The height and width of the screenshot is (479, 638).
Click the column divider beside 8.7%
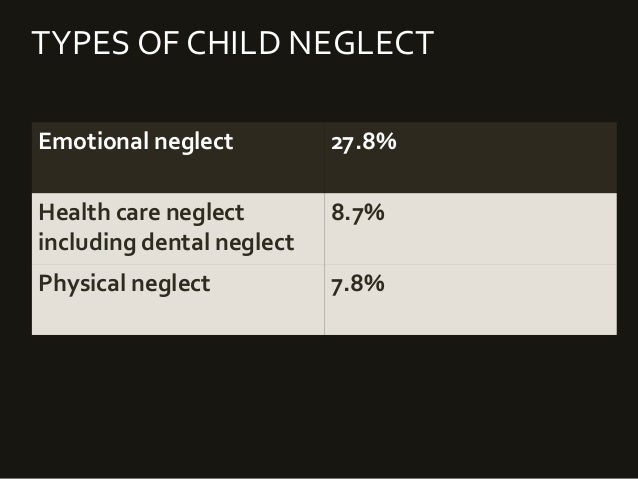324,228
